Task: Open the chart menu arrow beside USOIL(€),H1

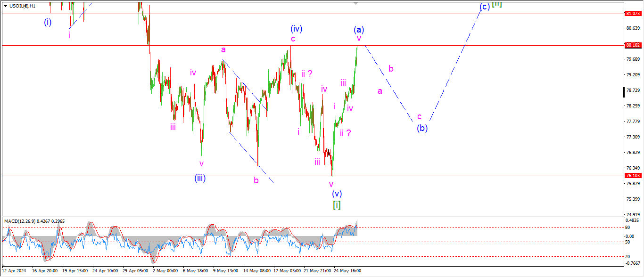Action: (5, 6)
